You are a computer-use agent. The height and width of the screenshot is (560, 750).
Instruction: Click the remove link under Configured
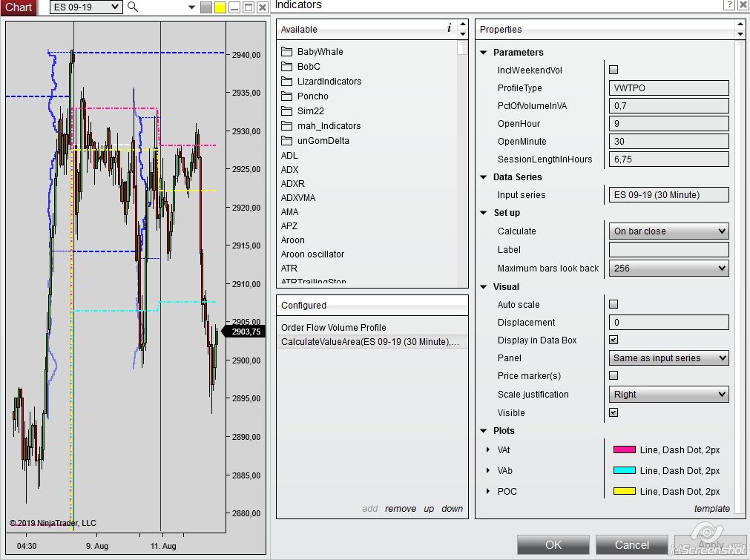pos(401,509)
